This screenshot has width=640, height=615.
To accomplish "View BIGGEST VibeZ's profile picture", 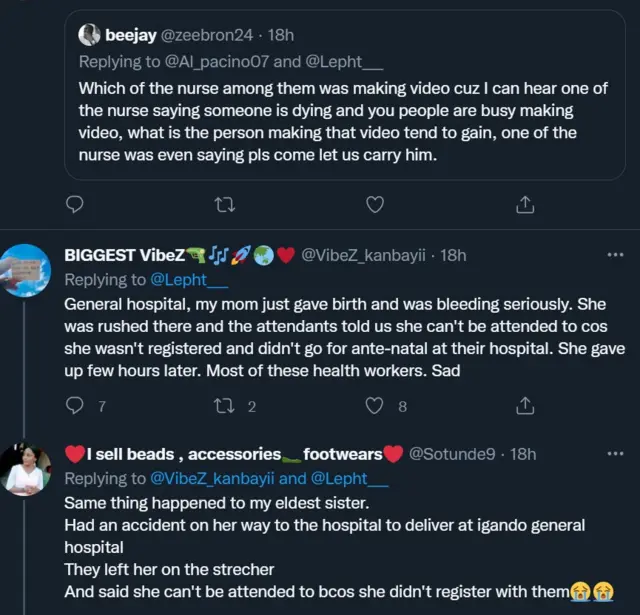I will pos(25,269).
